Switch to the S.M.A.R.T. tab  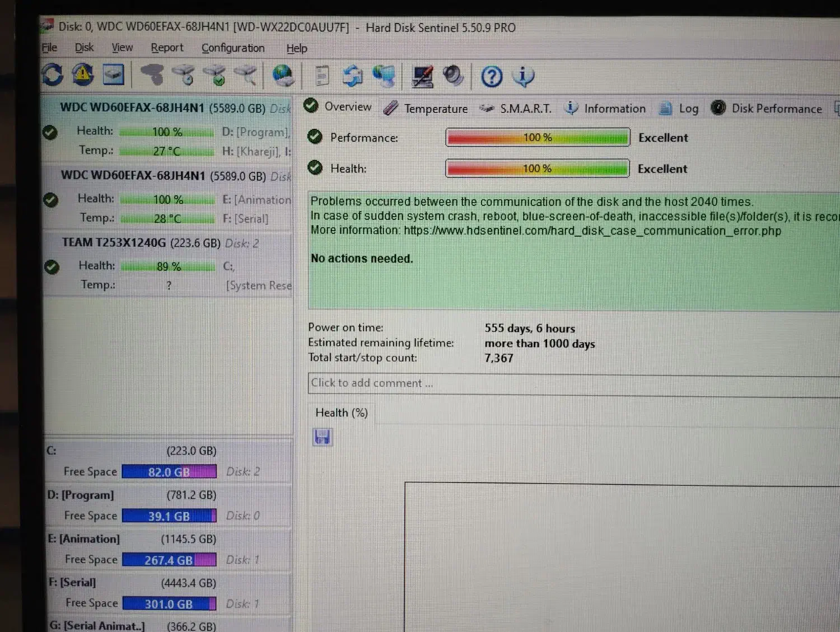point(516,108)
